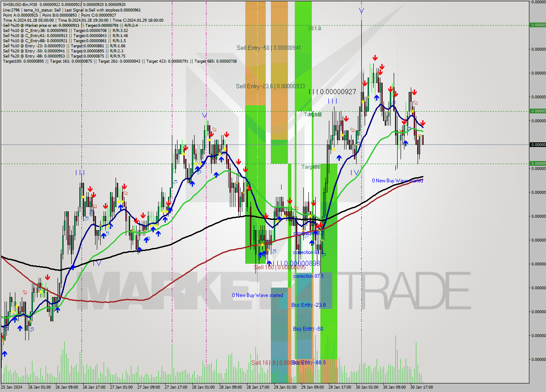
Task: Click the '30 Jan 01:00' time axis label
Action: (367, 387)
